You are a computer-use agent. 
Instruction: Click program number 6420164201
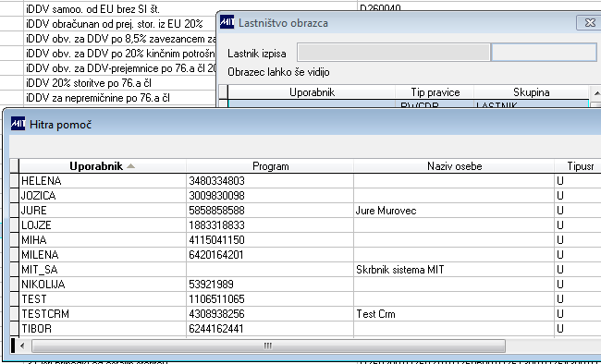(x=216, y=255)
